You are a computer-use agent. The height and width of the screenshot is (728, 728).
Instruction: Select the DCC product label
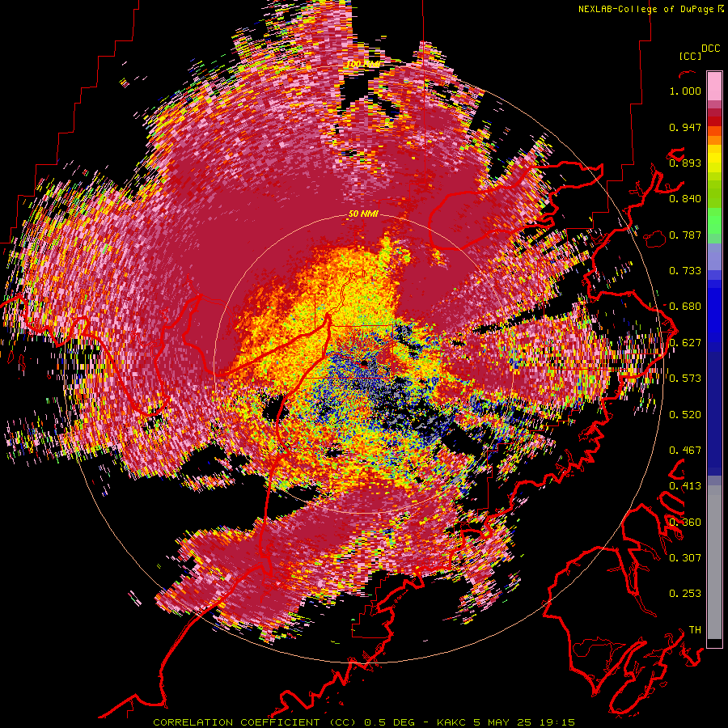pyautogui.click(x=711, y=49)
